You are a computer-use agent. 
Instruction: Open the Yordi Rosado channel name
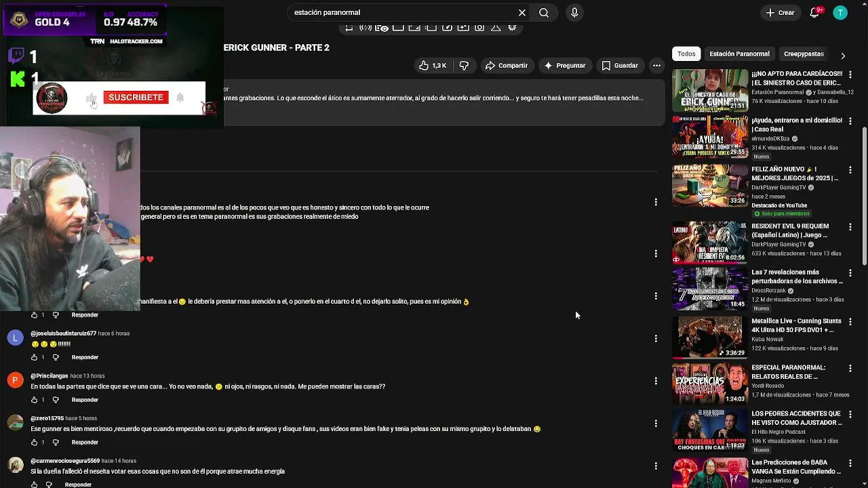click(767, 386)
